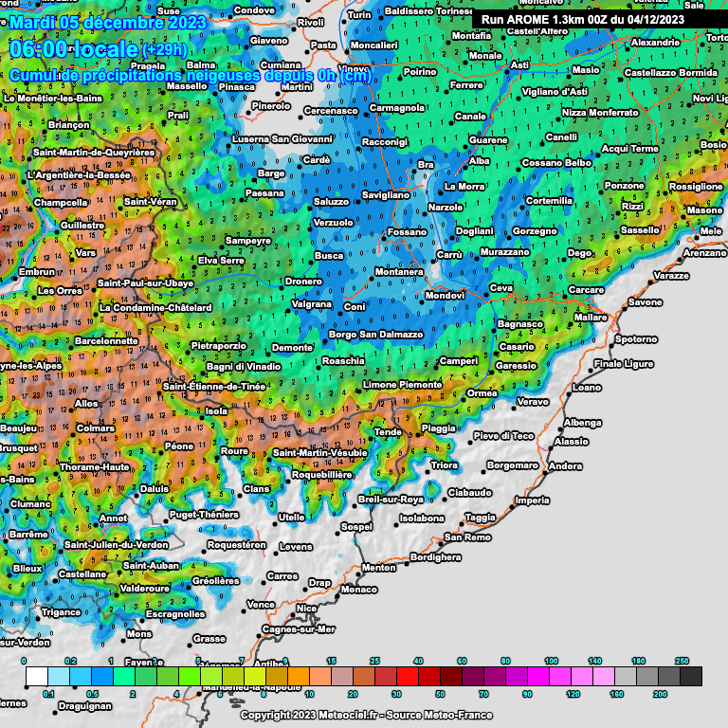The height and width of the screenshot is (728, 728).
Task: Click the Briançon town label
Action: coord(67,125)
